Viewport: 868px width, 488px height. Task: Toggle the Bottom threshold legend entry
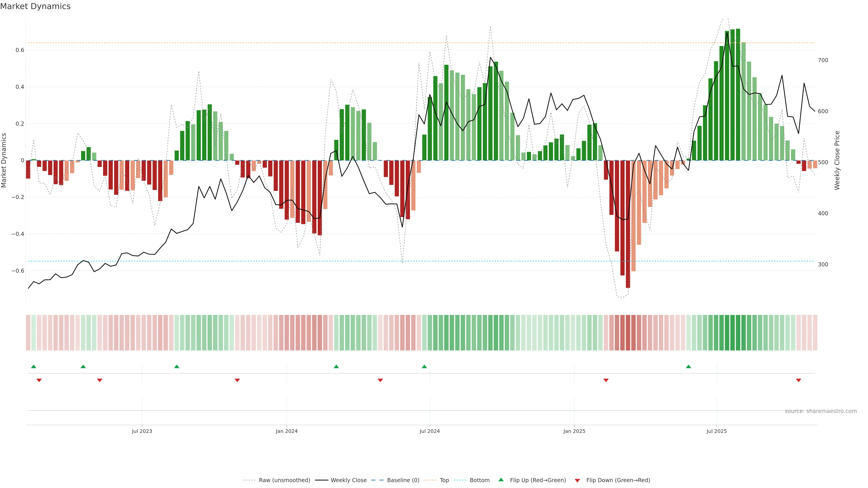click(x=479, y=480)
